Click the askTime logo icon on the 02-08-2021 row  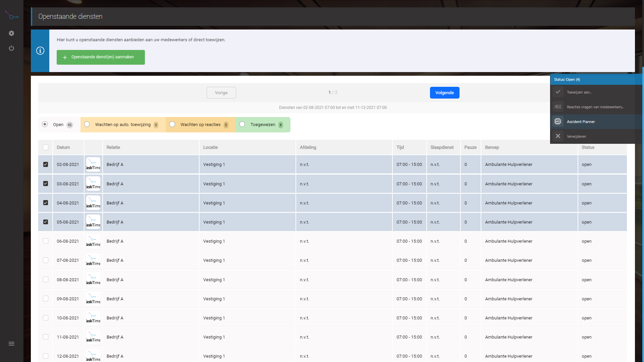click(93, 164)
